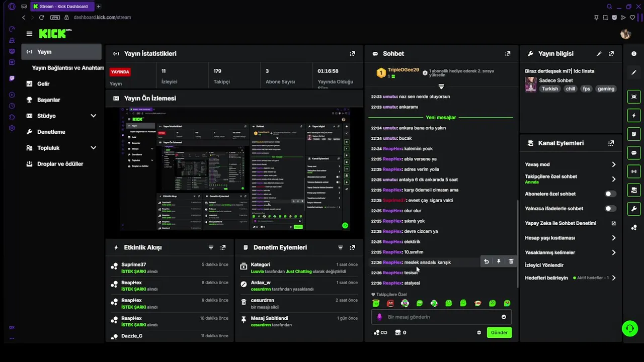Image resolution: width=644 pixels, height=362 pixels.
Task: Pin the 'meslek anadalu karışık' message
Action: click(x=499, y=261)
